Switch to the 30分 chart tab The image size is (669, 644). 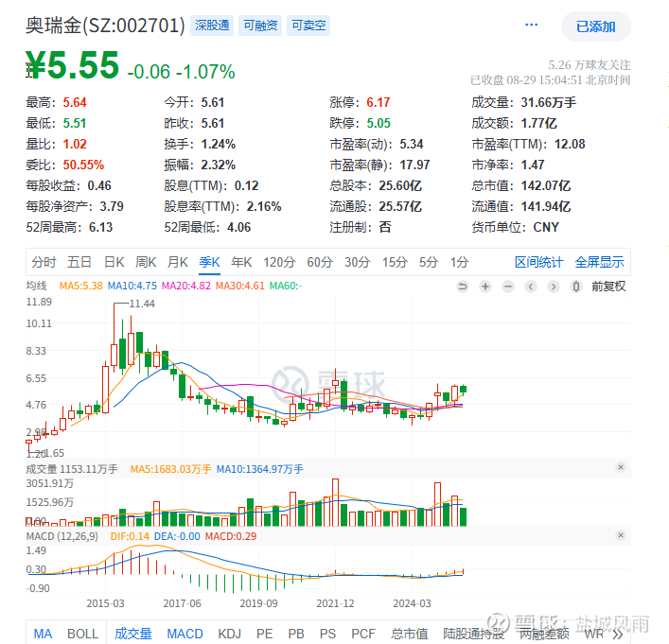(x=357, y=262)
